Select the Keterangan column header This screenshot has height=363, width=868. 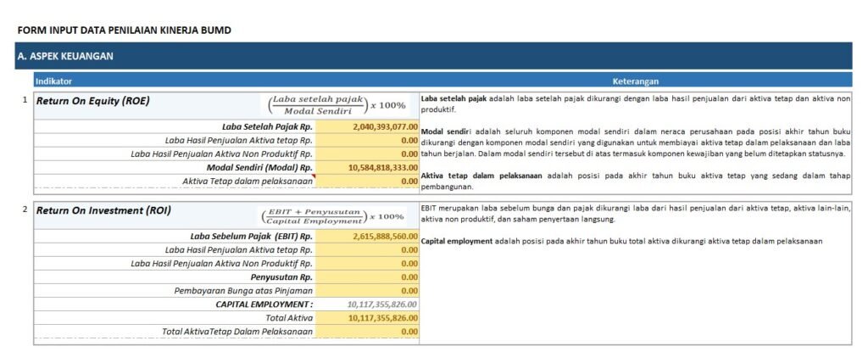coord(636,81)
